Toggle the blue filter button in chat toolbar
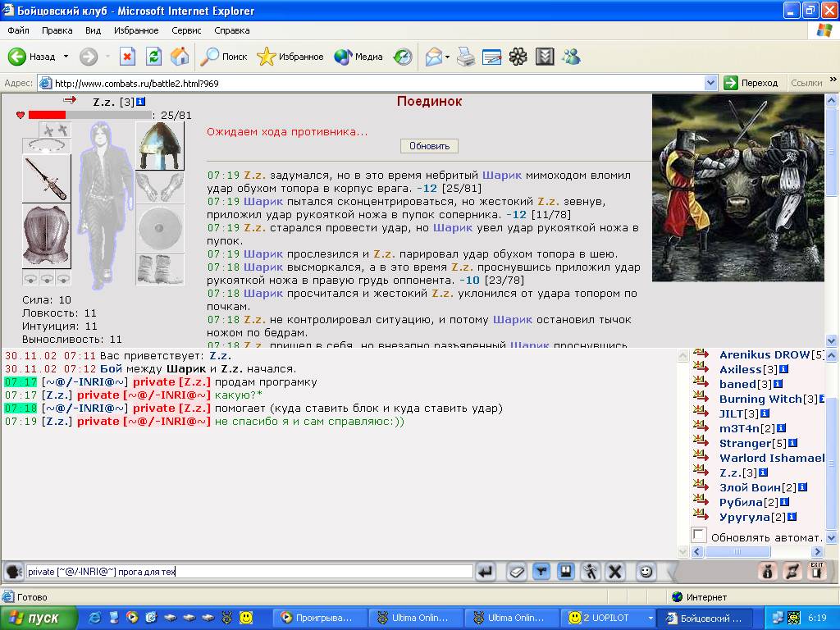This screenshot has height=630, width=840. (541, 572)
